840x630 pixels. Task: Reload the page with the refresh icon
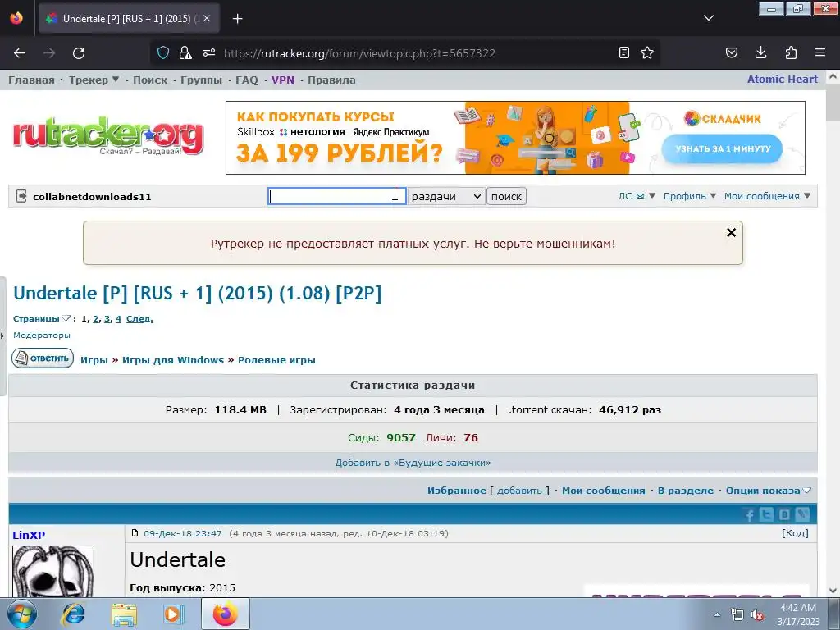(x=79, y=53)
